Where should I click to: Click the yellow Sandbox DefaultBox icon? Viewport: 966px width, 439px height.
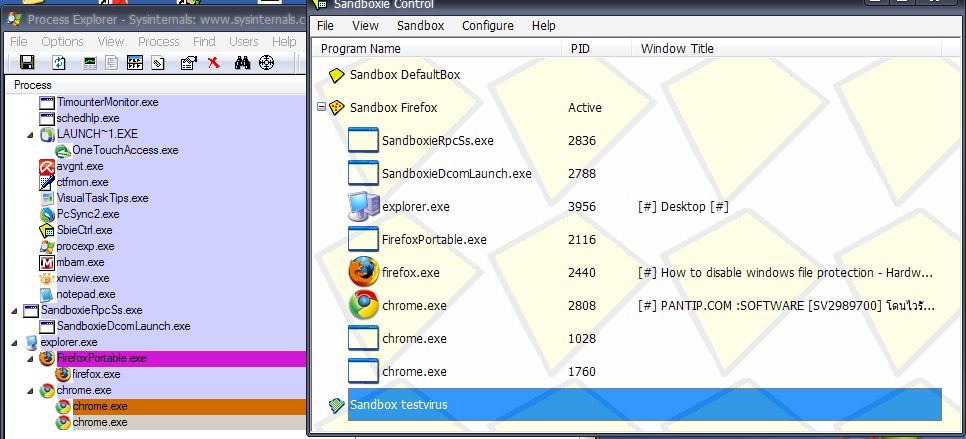click(x=336, y=75)
